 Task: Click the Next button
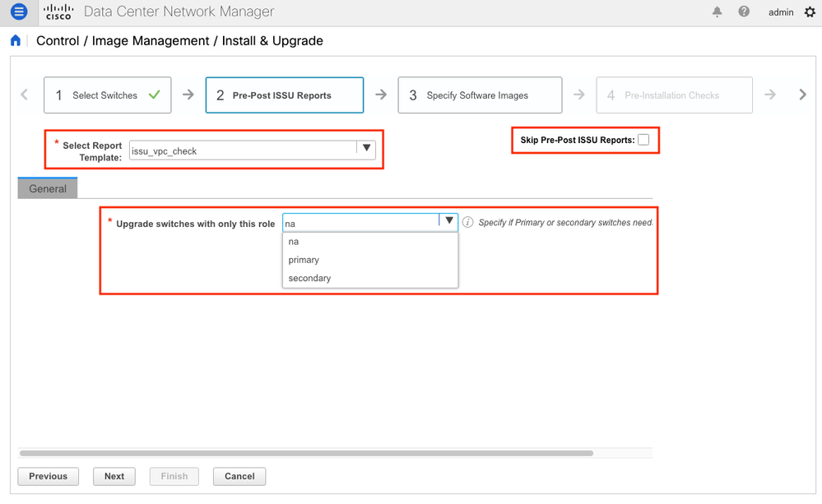(x=114, y=476)
